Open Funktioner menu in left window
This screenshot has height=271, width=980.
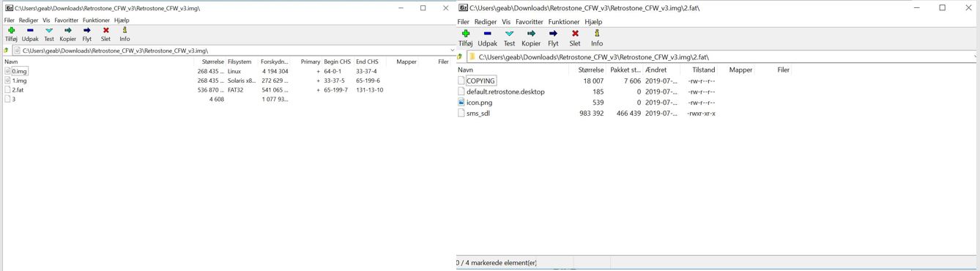coord(96,21)
